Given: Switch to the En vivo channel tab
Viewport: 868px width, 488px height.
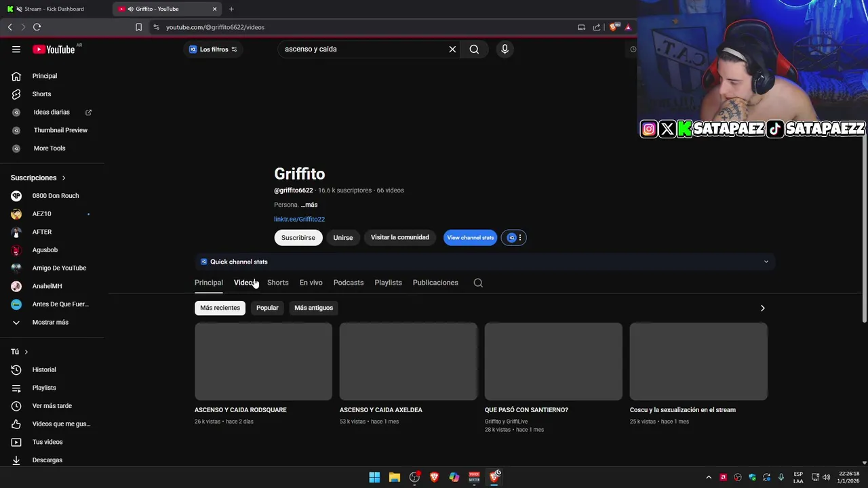Looking at the screenshot, I should pyautogui.click(x=311, y=283).
